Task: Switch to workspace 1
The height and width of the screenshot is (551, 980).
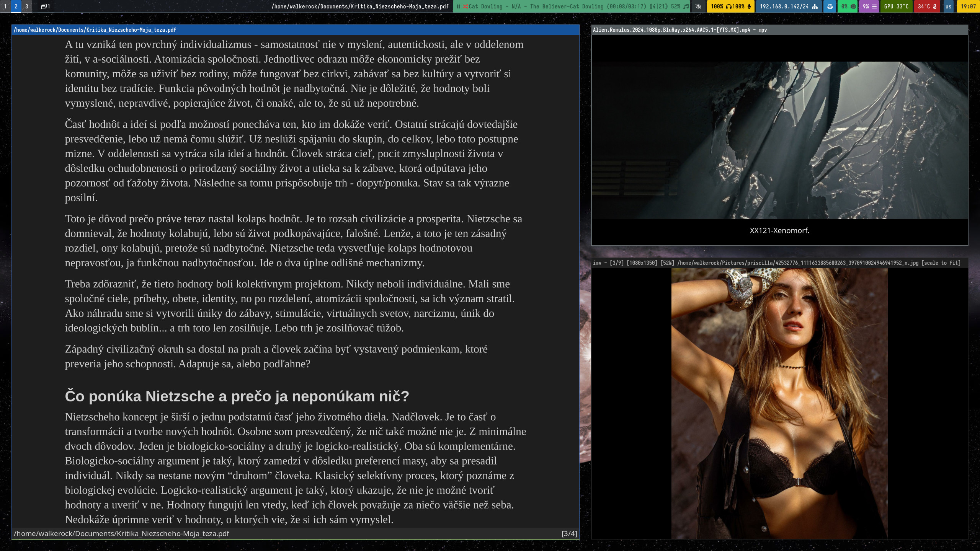Action: 5,7
